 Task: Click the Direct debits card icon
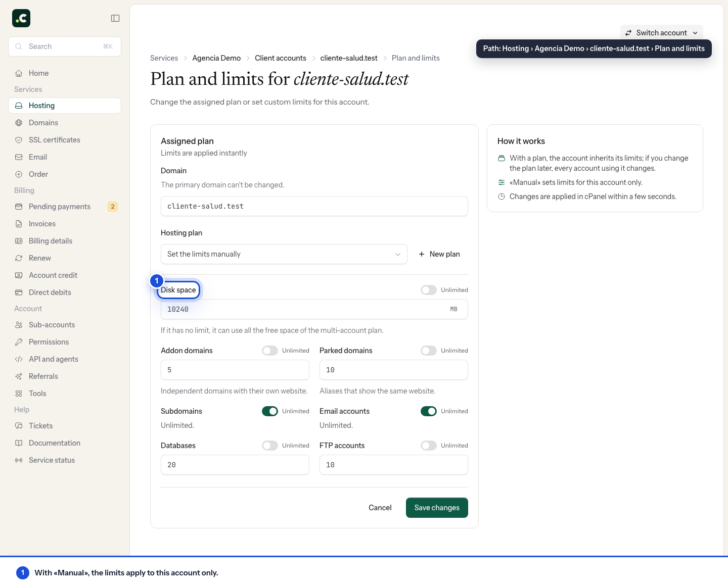[x=19, y=292]
